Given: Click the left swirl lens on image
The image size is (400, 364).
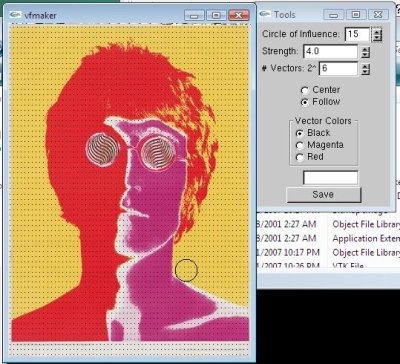Looking at the screenshot, I should [103, 149].
